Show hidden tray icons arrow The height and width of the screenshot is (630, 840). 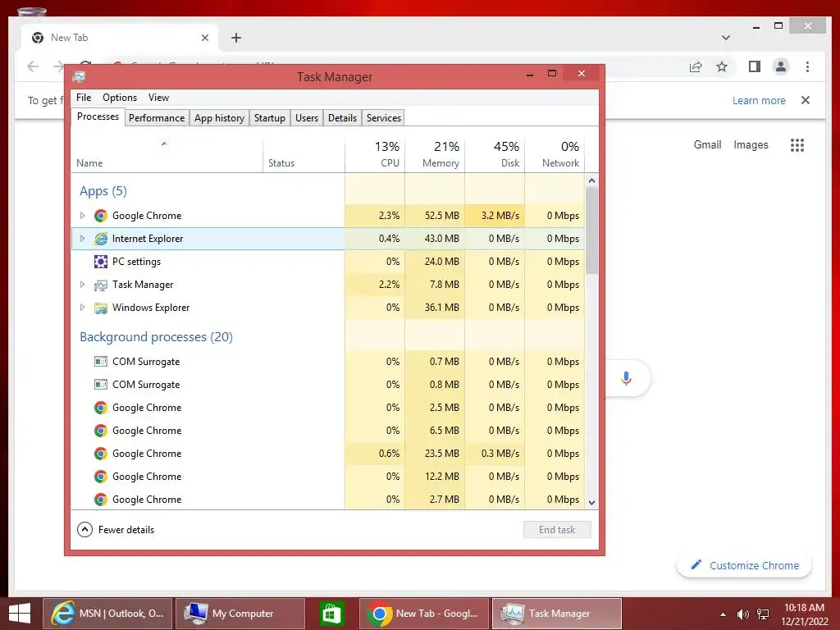click(x=724, y=614)
